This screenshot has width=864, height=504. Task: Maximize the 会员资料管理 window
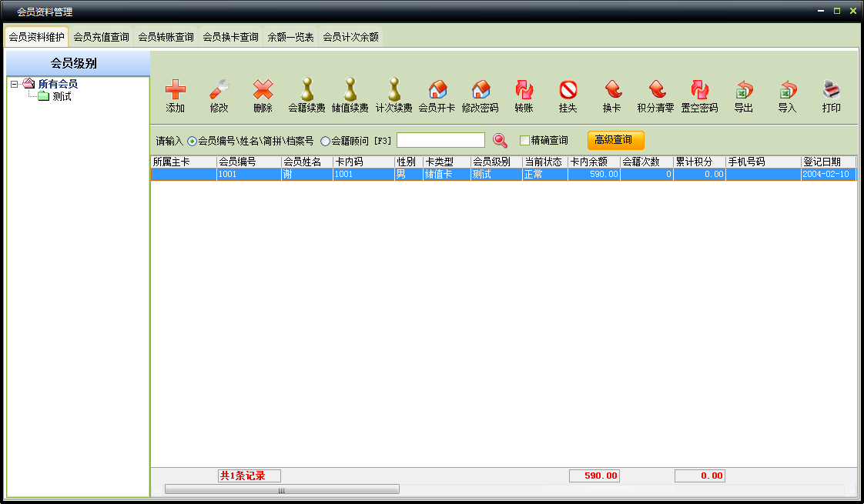pyautogui.click(x=837, y=11)
